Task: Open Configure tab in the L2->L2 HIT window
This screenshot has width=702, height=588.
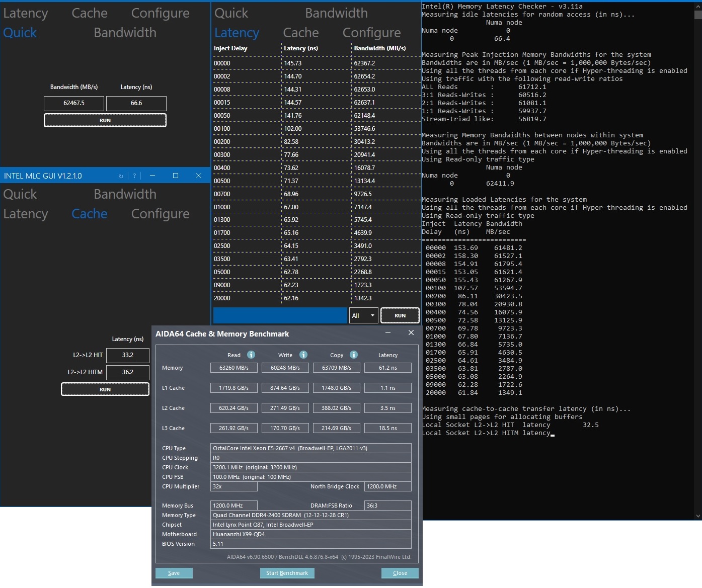Action: (161, 214)
